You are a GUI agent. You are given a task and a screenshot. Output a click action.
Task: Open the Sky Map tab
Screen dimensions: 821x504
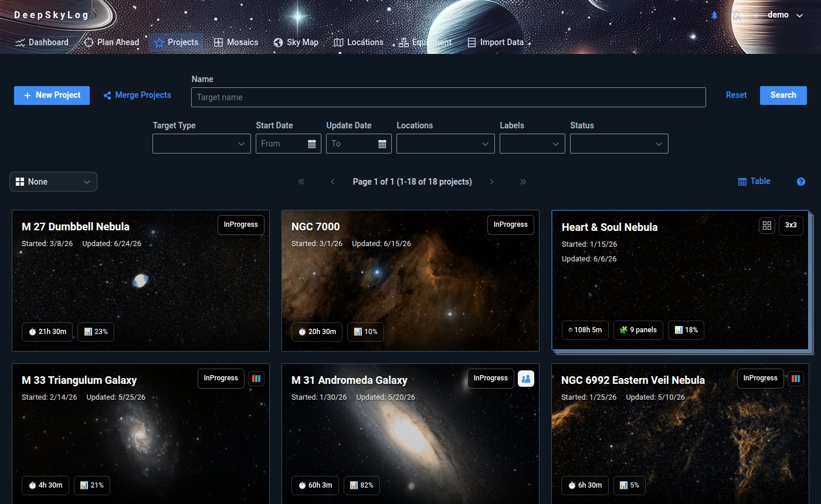296,42
